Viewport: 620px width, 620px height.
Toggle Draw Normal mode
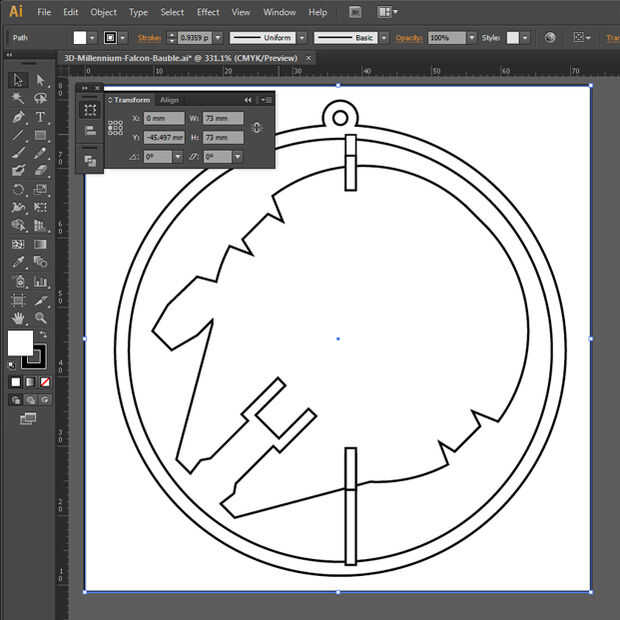pyautogui.click(x=16, y=400)
